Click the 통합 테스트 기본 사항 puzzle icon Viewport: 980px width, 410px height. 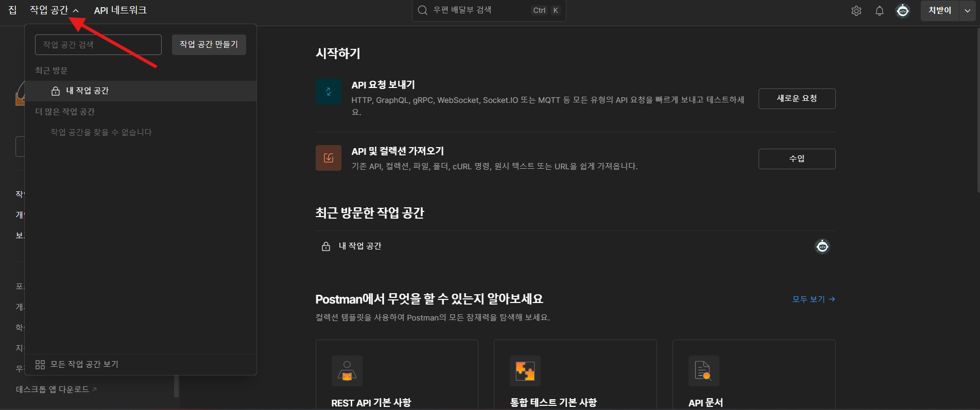pyautogui.click(x=525, y=371)
